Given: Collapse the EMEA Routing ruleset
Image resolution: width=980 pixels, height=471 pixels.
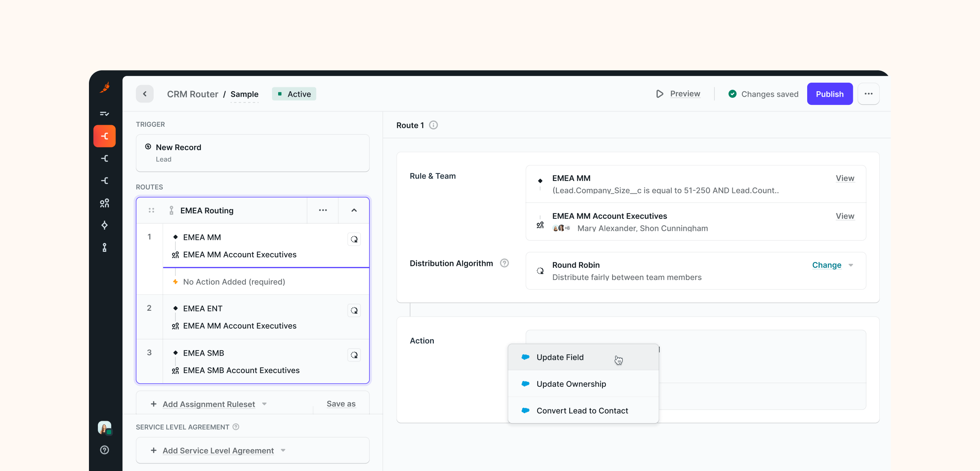Looking at the screenshot, I should pyautogui.click(x=354, y=211).
